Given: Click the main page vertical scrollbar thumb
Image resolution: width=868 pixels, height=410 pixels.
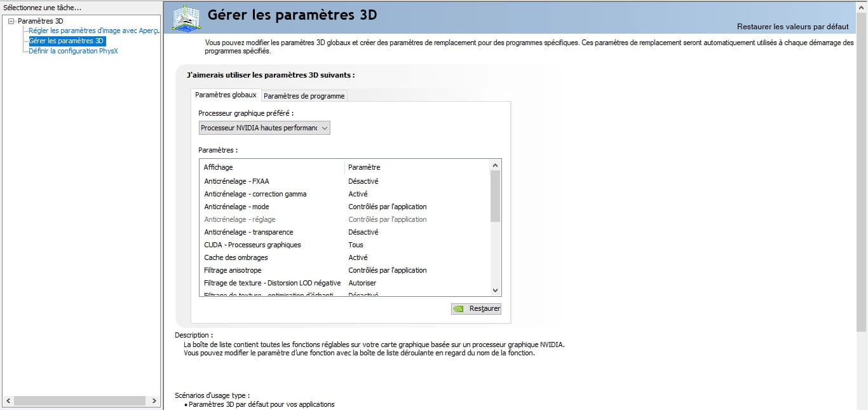Looking at the screenshot, I should (862, 172).
